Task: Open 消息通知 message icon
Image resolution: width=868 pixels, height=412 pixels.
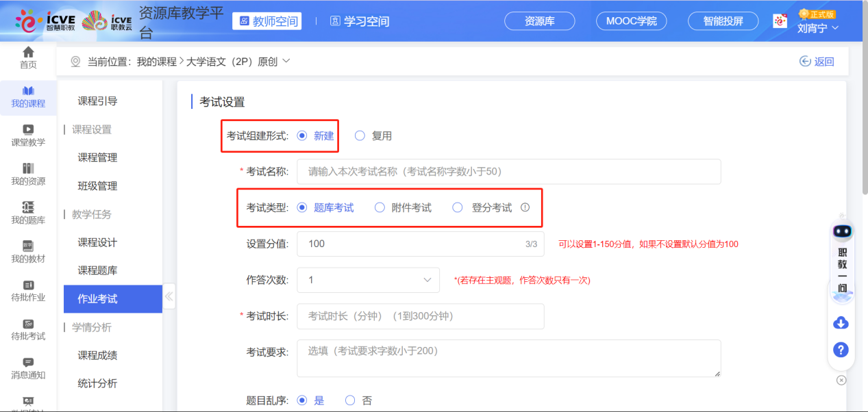Action: coord(28,362)
